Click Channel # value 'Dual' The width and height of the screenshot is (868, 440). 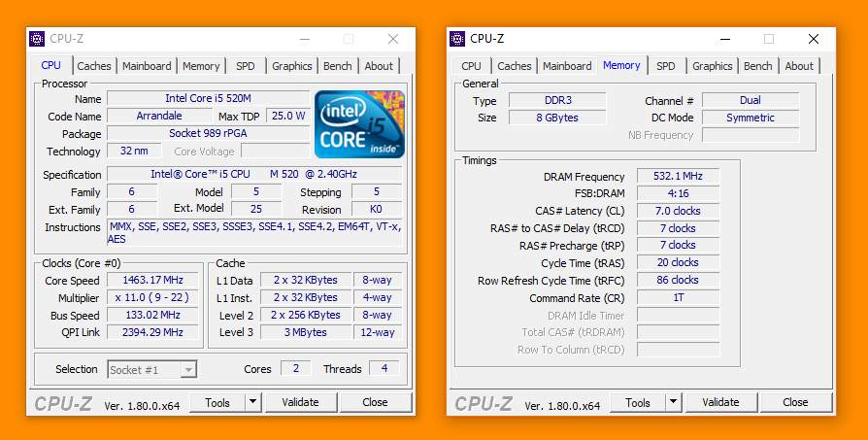pos(751,100)
